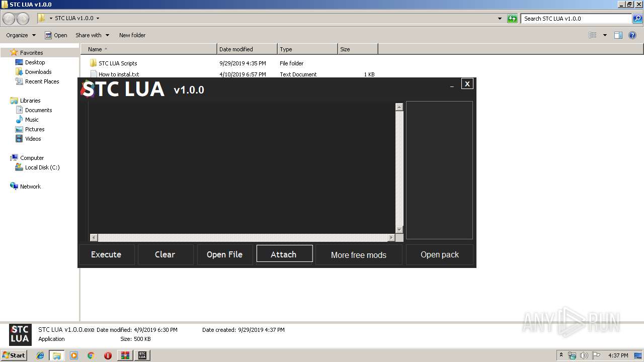Sort files by the Size column

click(358, 49)
